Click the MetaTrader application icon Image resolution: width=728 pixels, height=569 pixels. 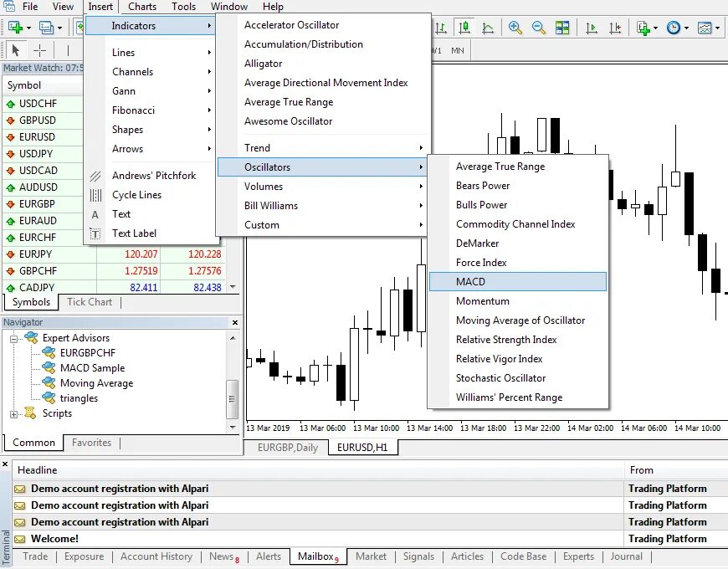[9, 6]
